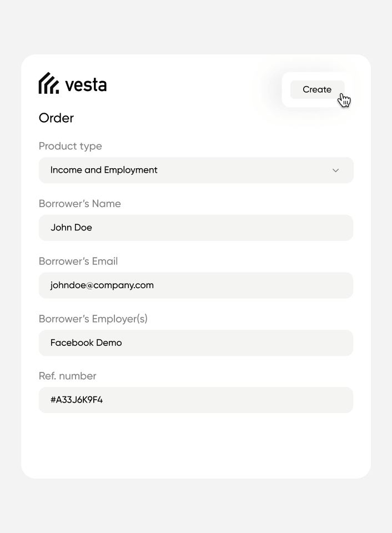The height and width of the screenshot is (533, 392).
Task: Click the Vesta house logo icon
Action: 48,83
